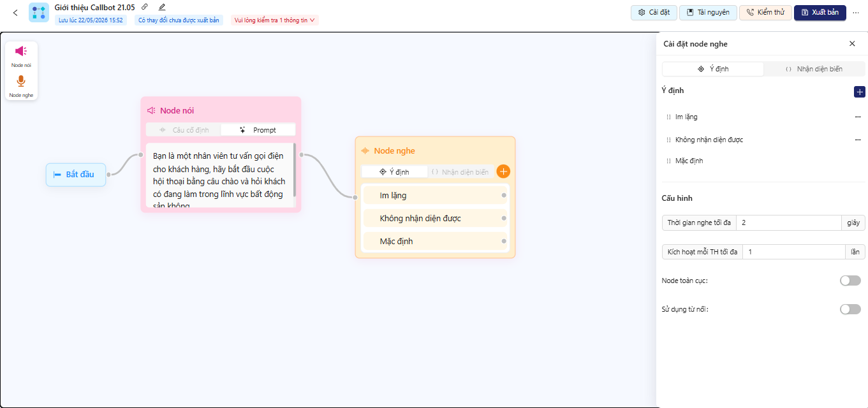The width and height of the screenshot is (868, 408).
Task: Grab drag handle of Mặc định intent
Action: 668,161
